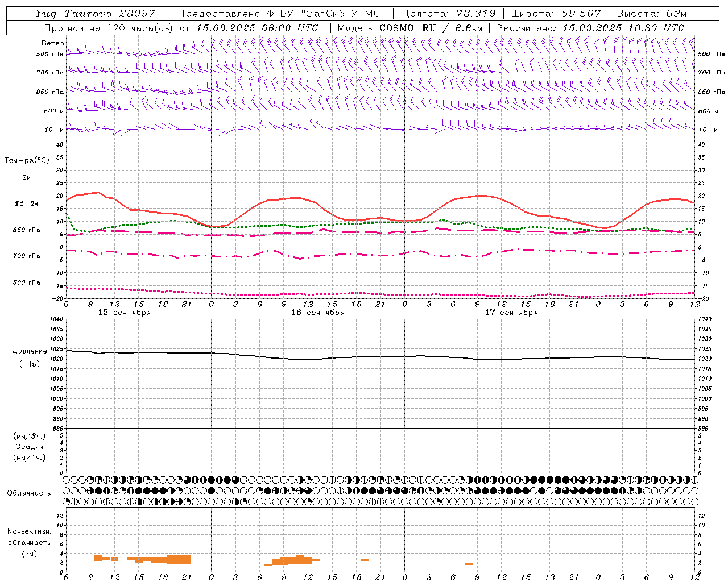Click the (мм/3ч.) precipitation unit label
The width and height of the screenshot is (728, 582).
[x=30, y=436]
